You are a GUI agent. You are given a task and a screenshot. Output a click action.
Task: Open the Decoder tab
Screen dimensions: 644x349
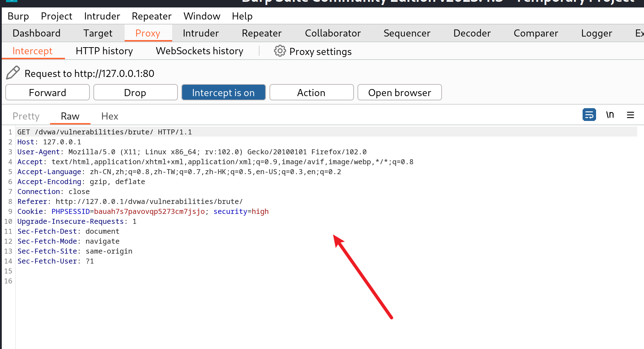coord(472,33)
